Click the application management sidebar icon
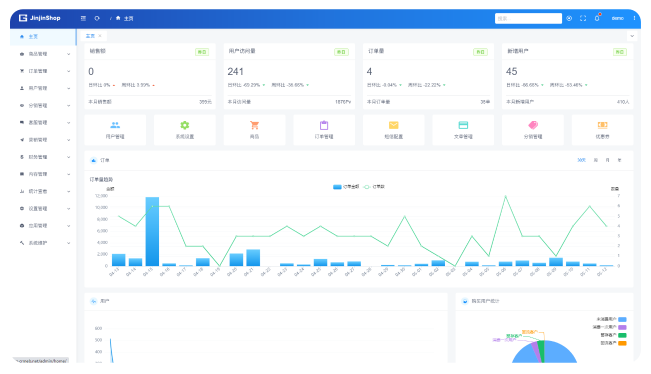 tap(22, 225)
